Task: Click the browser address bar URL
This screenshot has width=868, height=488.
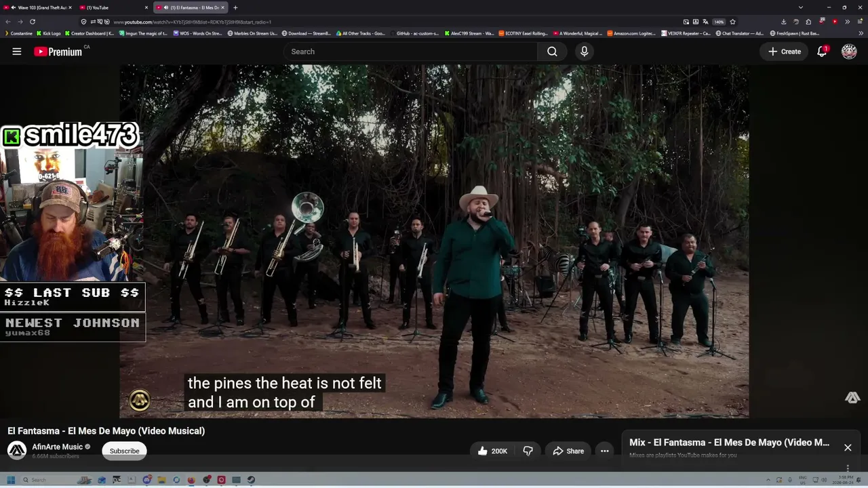Action: 192,22
